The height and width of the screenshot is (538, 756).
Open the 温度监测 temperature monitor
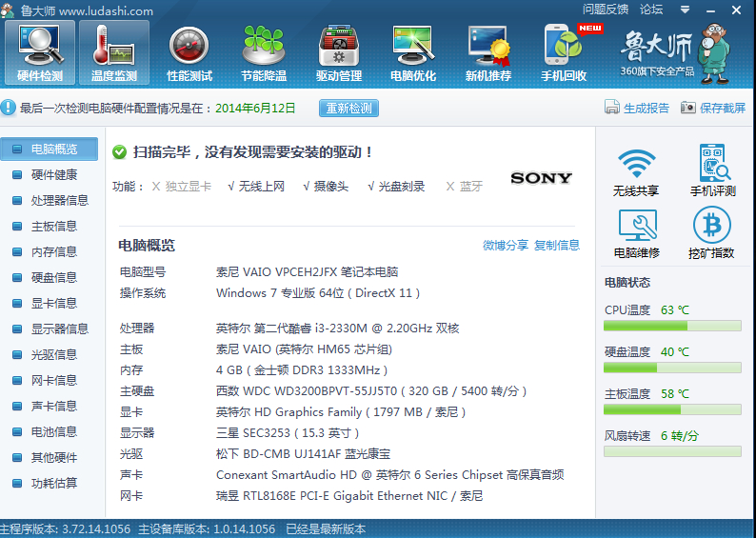(x=114, y=52)
